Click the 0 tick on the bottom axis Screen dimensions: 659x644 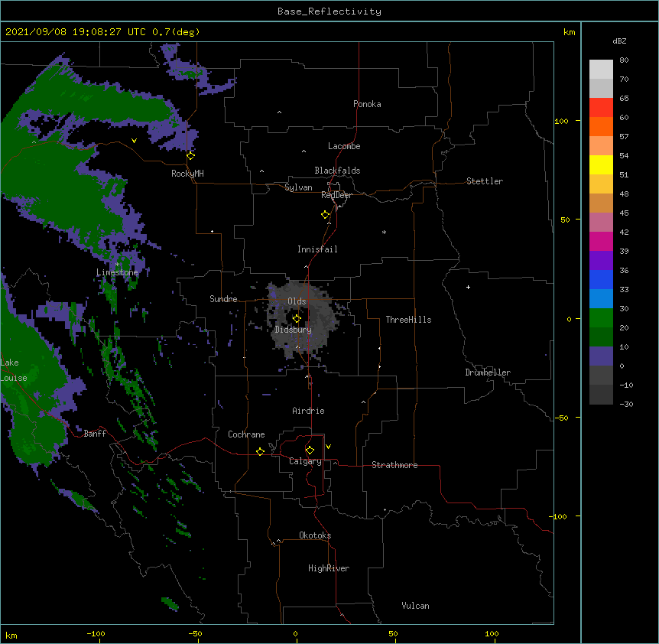point(295,634)
